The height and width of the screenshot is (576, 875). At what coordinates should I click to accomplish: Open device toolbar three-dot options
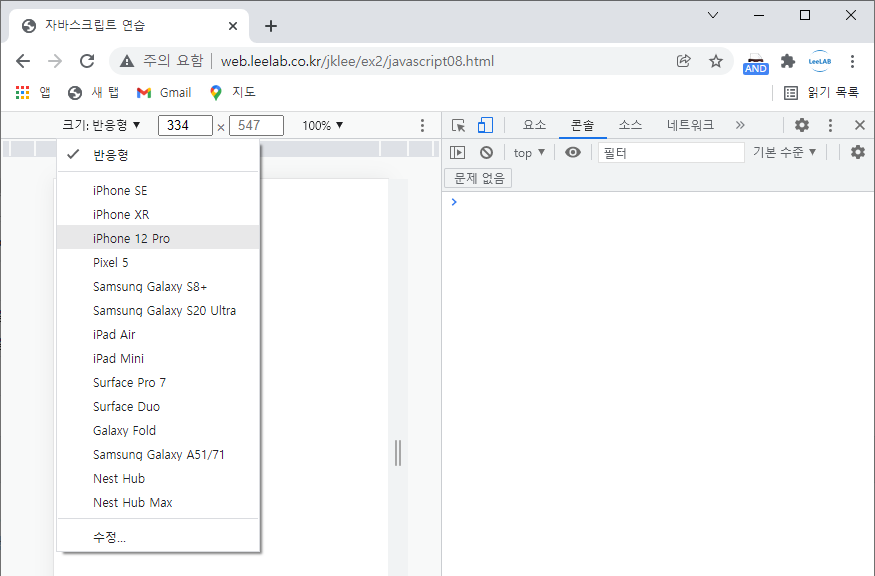(x=422, y=125)
